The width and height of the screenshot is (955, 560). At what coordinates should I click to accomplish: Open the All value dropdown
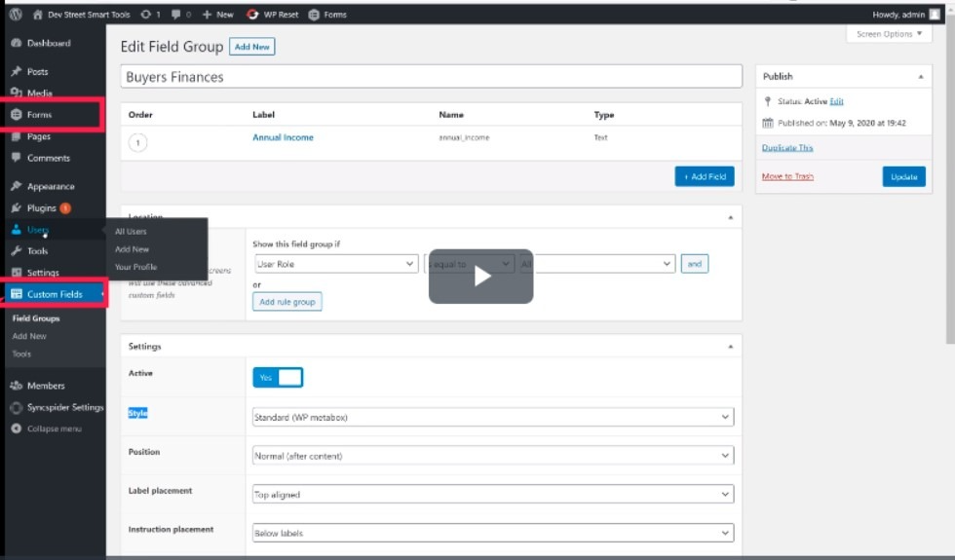(596, 264)
